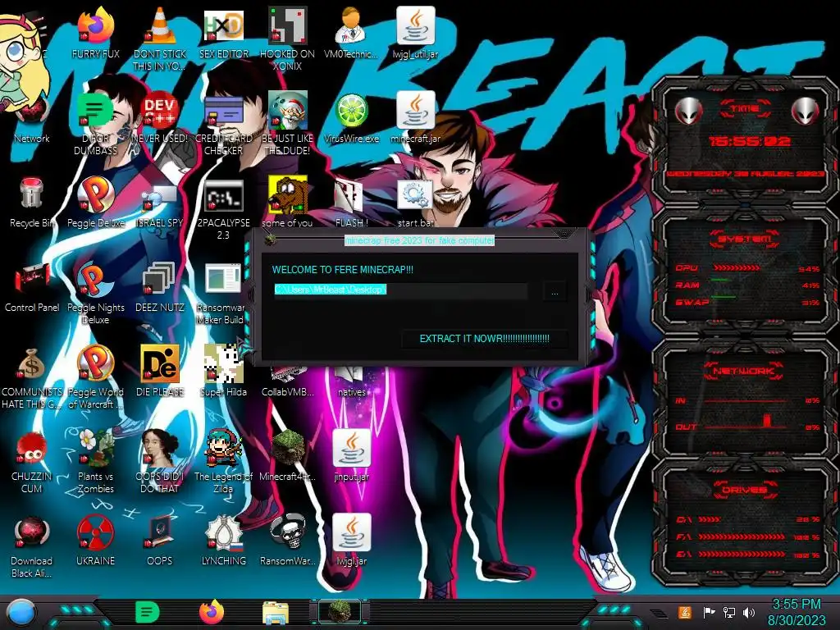Screen dimensions: 840x630
Task: Open File Explorer on taskbar
Action: pos(276,613)
